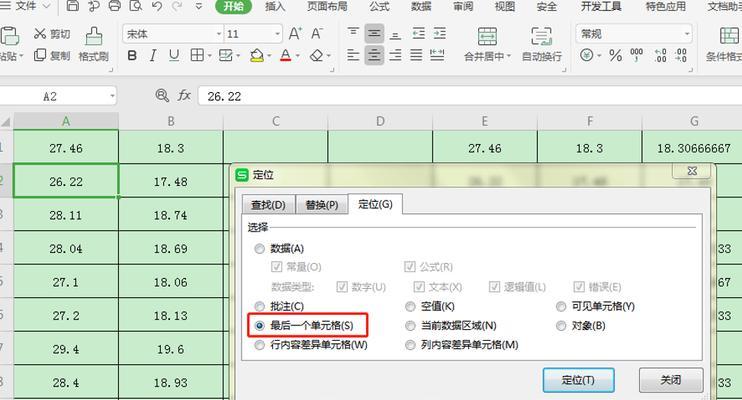
Task: Toggle Italic formatting
Action: tap(153, 56)
